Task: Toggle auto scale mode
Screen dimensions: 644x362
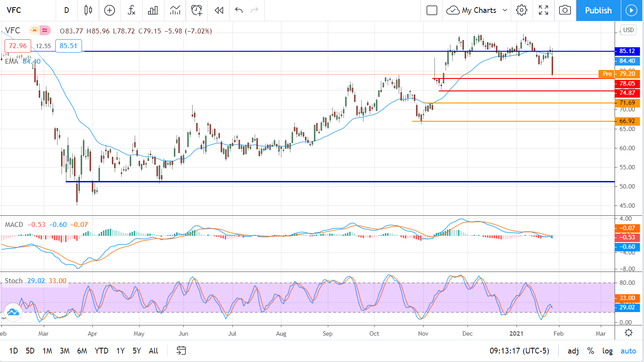Action: [628, 351]
